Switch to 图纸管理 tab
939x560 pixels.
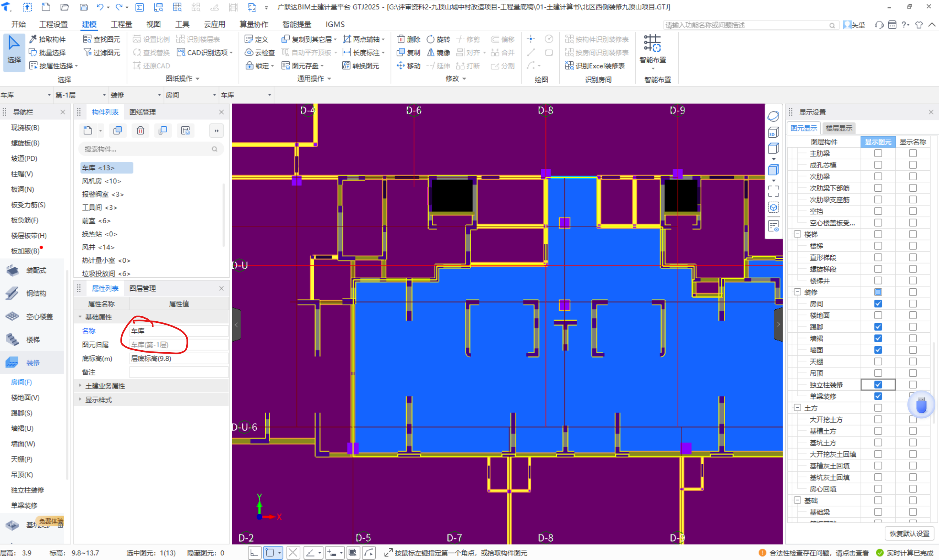tap(142, 112)
